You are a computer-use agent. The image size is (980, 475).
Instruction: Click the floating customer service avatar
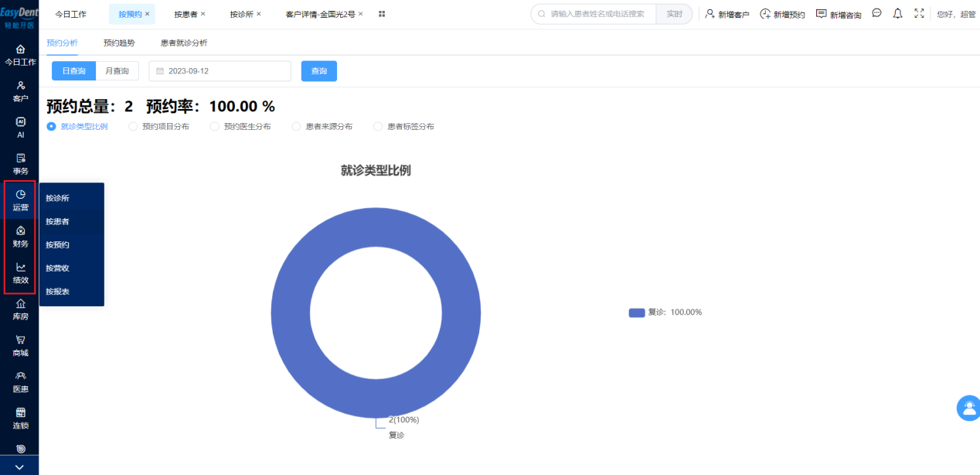(968, 408)
